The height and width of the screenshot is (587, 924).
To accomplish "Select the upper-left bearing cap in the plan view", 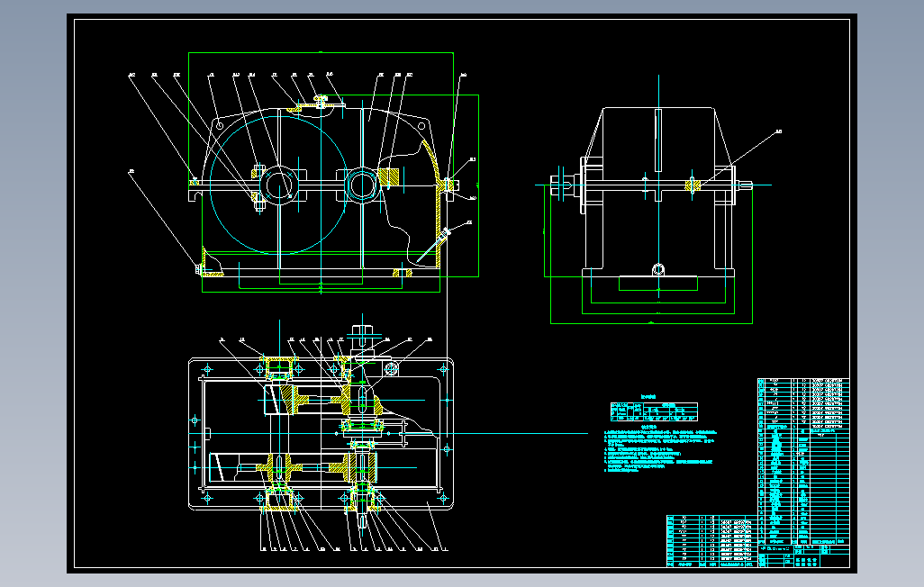I will point(279,367).
